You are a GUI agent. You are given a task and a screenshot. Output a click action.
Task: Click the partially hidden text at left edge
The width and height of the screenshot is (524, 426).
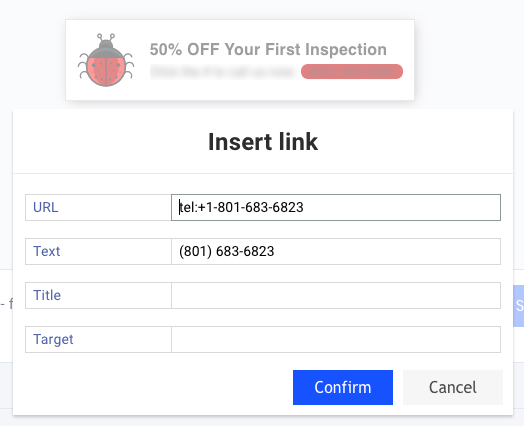[6, 304]
